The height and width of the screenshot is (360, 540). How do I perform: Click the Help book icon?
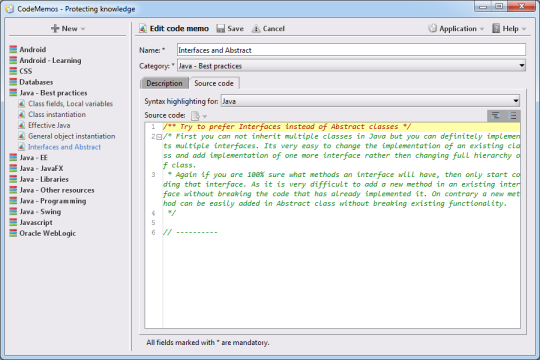(x=496, y=28)
